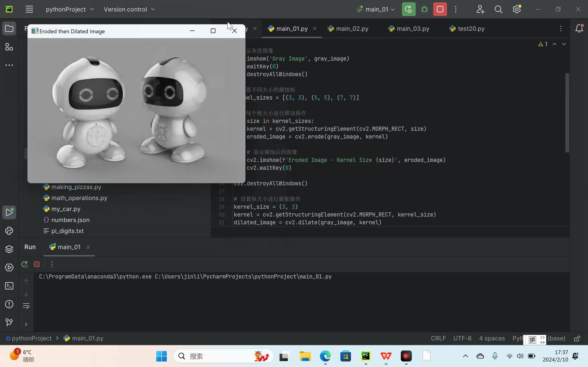Screen dimensions: 588x367
Task: Open the Notifications bell icon
Action: 580,28
